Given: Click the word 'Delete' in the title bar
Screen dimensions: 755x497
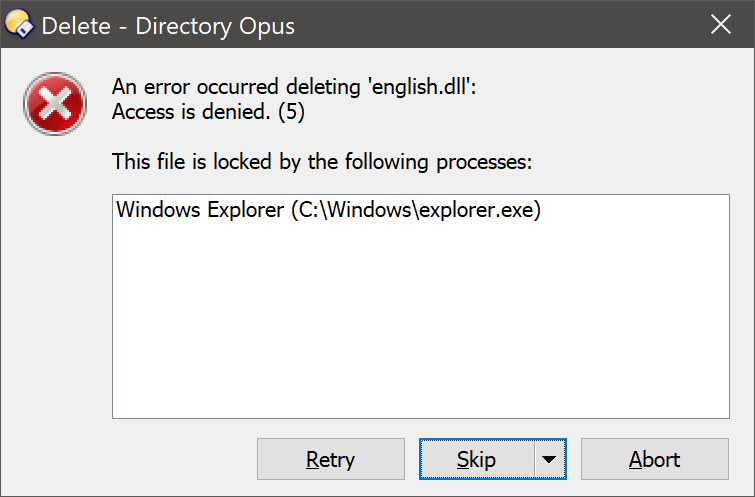Looking at the screenshot, I should click(76, 26).
